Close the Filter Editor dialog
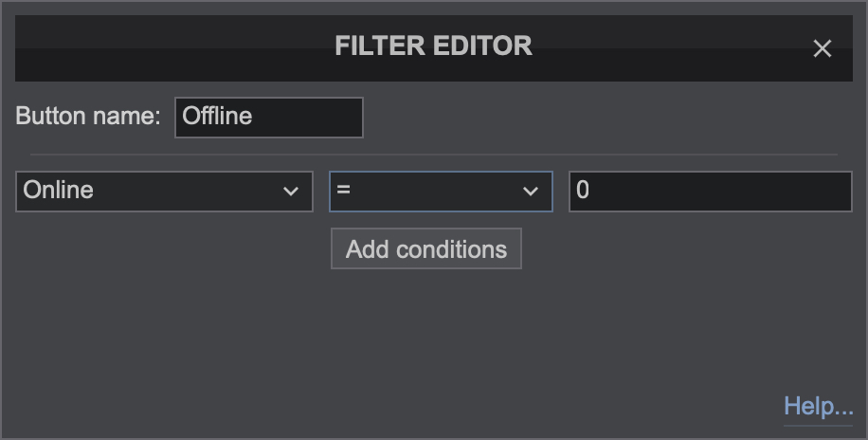The width and height of the screenshot is (868, 440). pyautogui.click(x=823, y=48)
